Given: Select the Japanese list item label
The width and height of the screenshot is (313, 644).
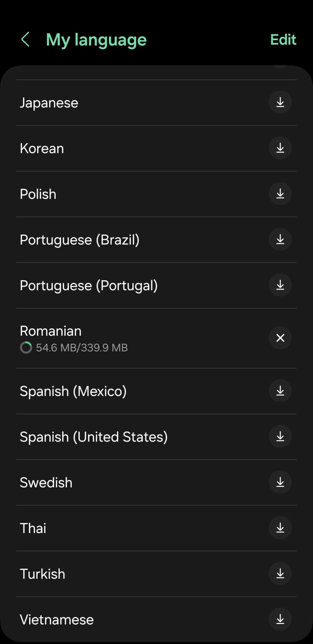Looking at the screenshot, I should pos(49,103).
